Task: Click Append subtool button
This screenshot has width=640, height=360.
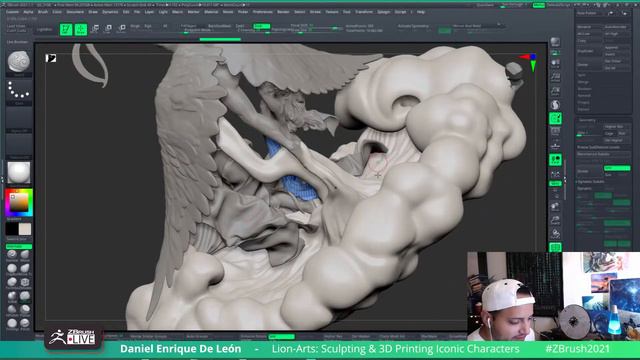Action: coord(617,47)
